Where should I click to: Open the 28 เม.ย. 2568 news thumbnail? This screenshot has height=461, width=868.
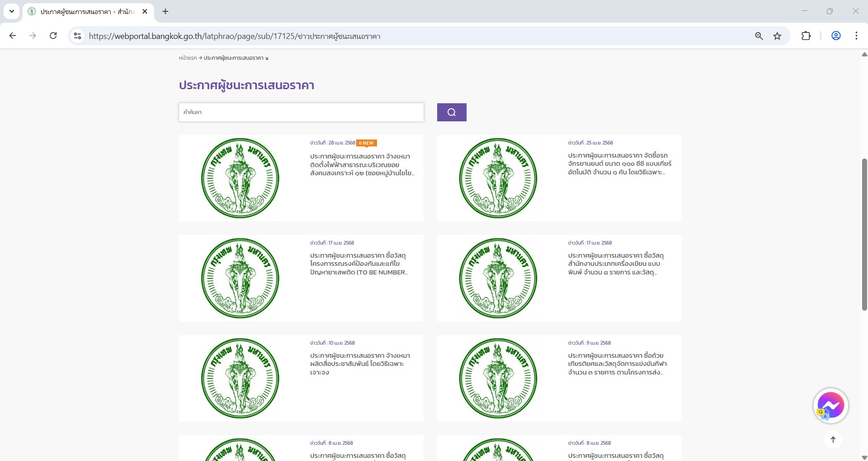[240, 178]
